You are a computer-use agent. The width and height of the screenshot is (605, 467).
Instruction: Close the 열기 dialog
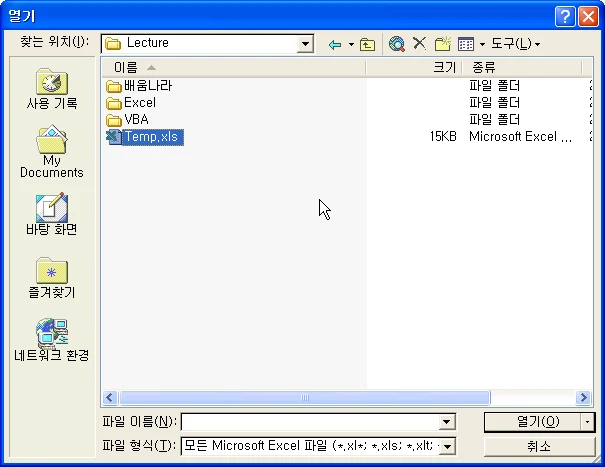(588, 17)
